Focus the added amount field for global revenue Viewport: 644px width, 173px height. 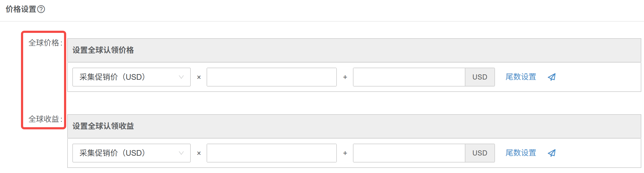[x=409, y=153]
